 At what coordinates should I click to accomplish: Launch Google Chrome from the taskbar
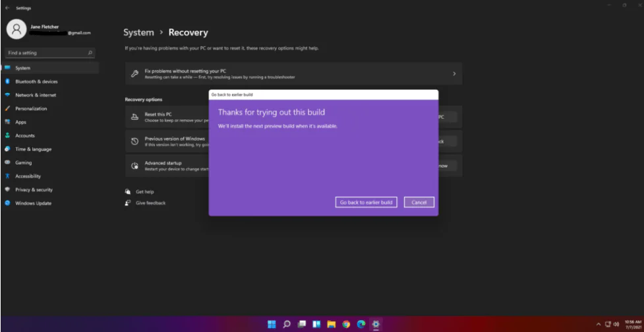point(346,324)
